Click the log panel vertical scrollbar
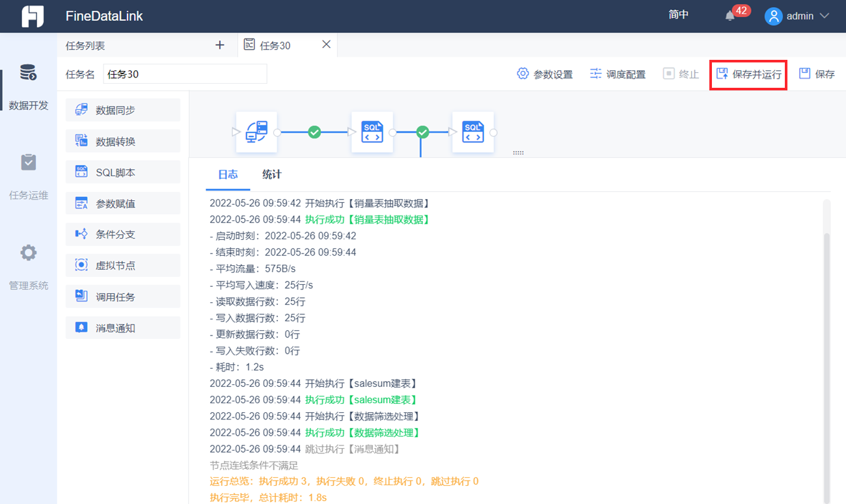Screen dimensions: 846x504 coord(827,369)
